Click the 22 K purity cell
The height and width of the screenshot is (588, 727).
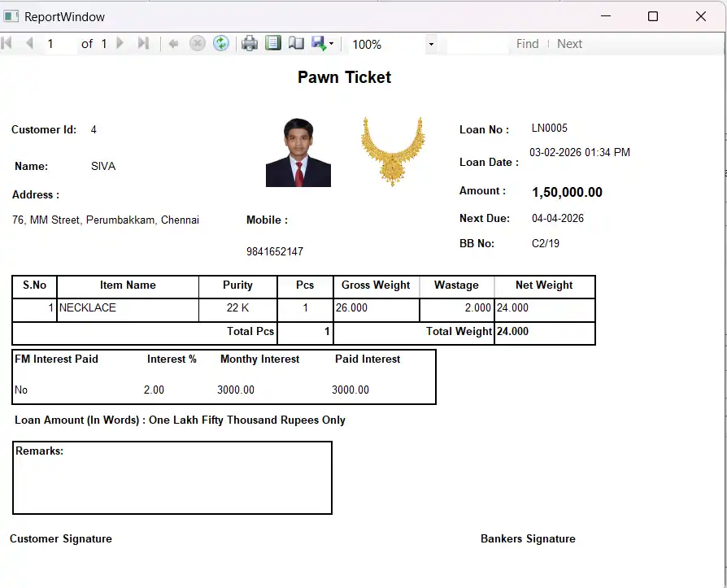(x=237, y=310)
